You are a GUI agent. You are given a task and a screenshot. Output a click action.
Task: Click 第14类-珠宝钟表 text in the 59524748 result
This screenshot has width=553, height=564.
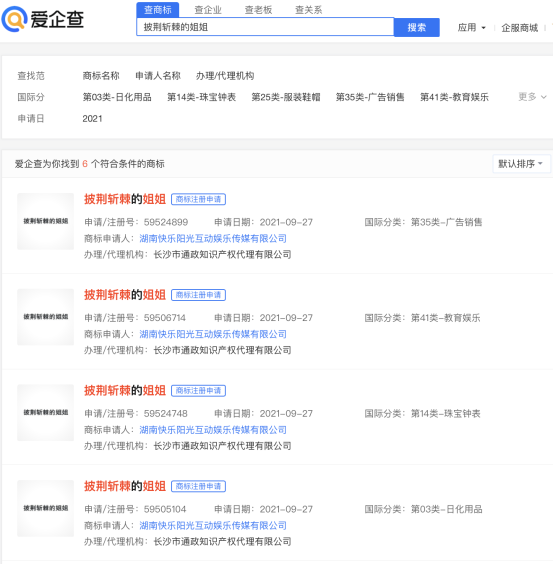pos(445,413)
